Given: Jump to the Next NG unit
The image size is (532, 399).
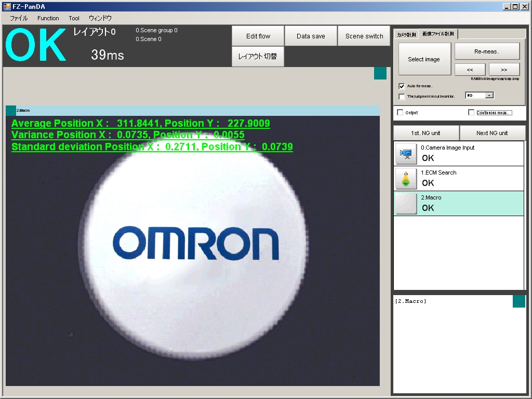Looking at the screenshot, I should click(x=493, y=133).
